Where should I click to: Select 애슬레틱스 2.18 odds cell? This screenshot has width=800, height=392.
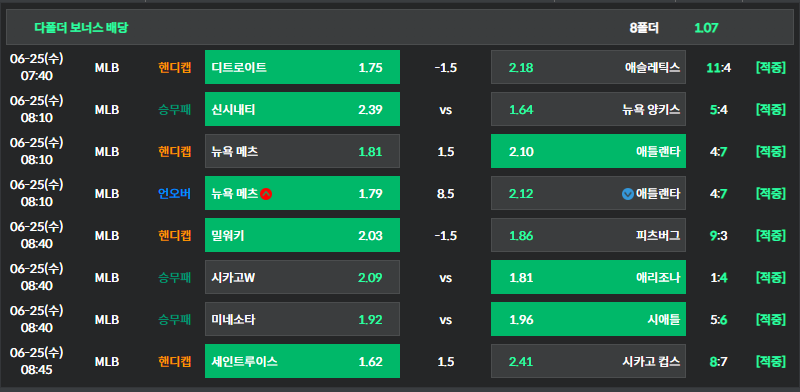pyautogui.click(x=588, y=67)
